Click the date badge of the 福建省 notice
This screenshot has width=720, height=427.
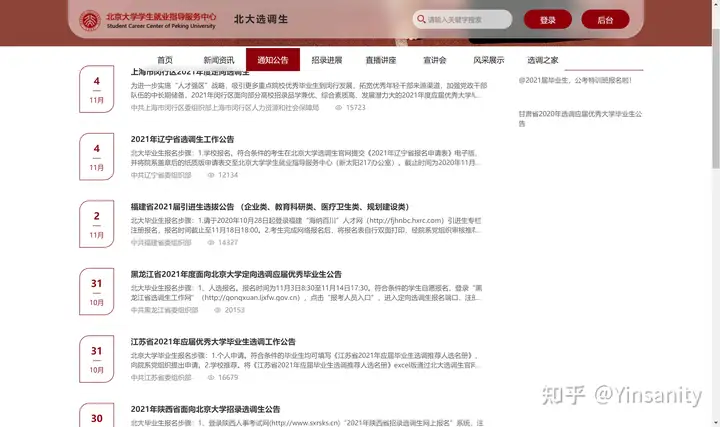pyautogui.click(x=96, y=224)
